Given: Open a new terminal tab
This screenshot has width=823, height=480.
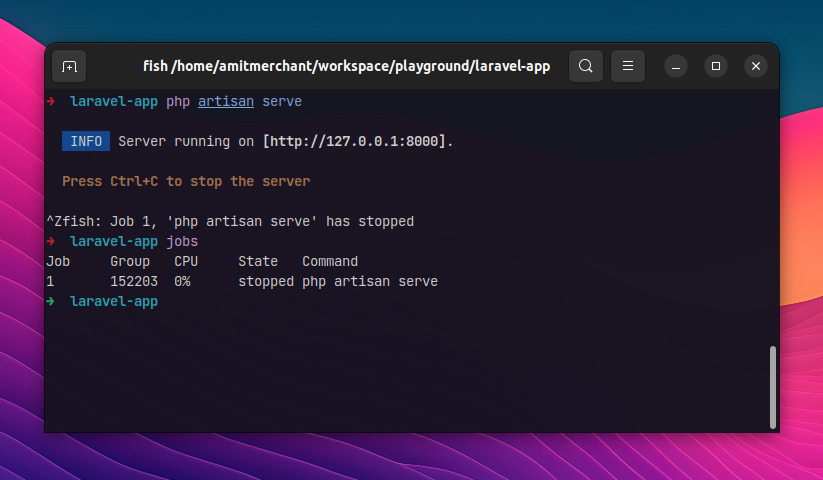Looking at the screenshot, I should coord(69,66).
